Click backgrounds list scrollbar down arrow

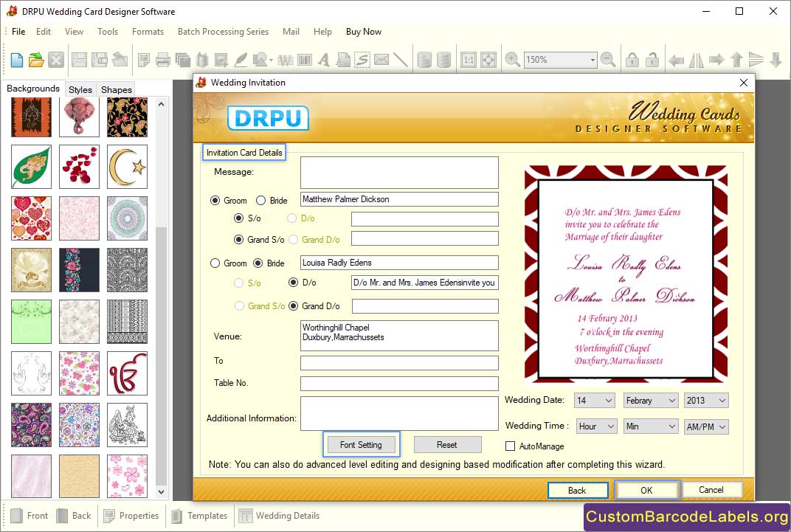161,491
